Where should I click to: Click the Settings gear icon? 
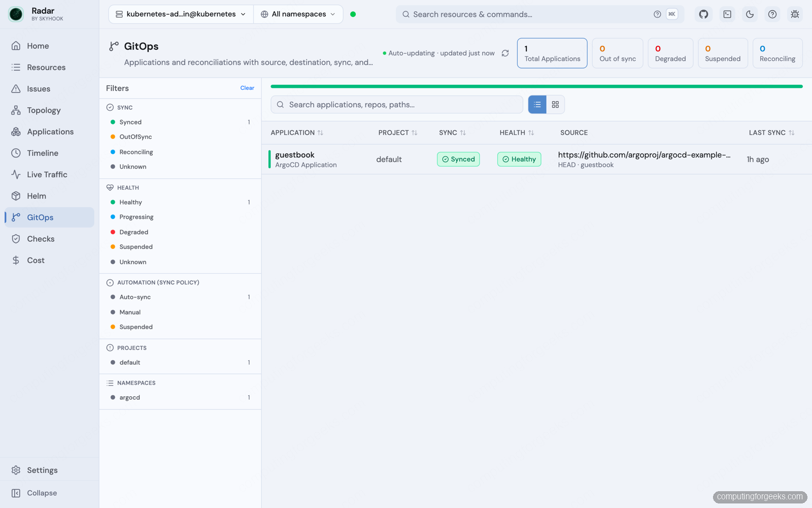[x=16, y=470]
